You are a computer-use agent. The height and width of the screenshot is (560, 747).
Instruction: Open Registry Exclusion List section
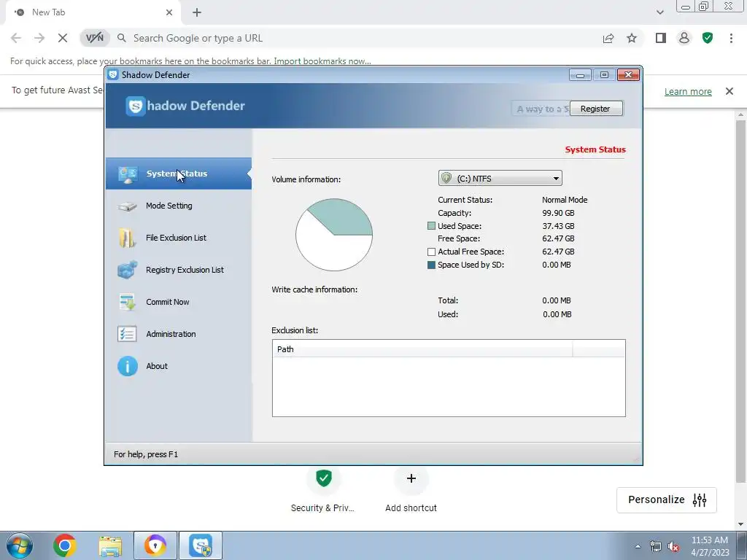[x=185, y=270]
